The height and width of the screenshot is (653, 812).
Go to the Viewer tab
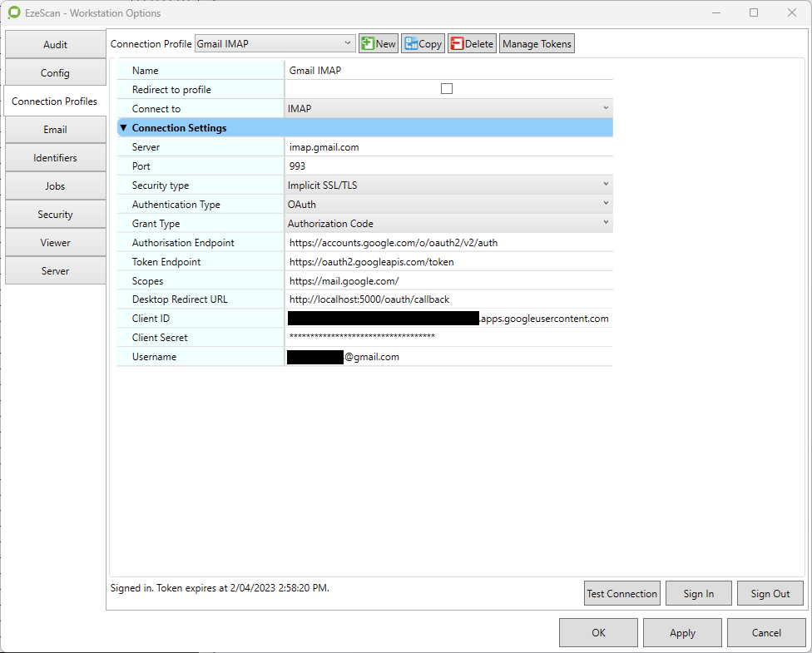[x=55, y=243]
